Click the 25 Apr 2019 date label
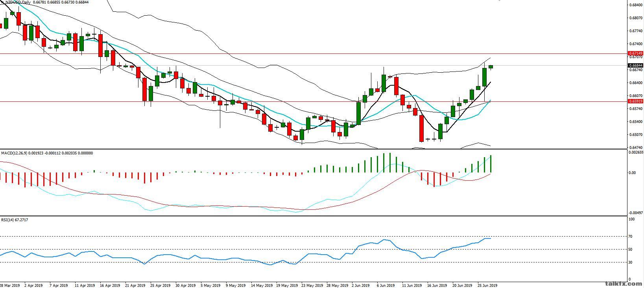 pos(161,286)
